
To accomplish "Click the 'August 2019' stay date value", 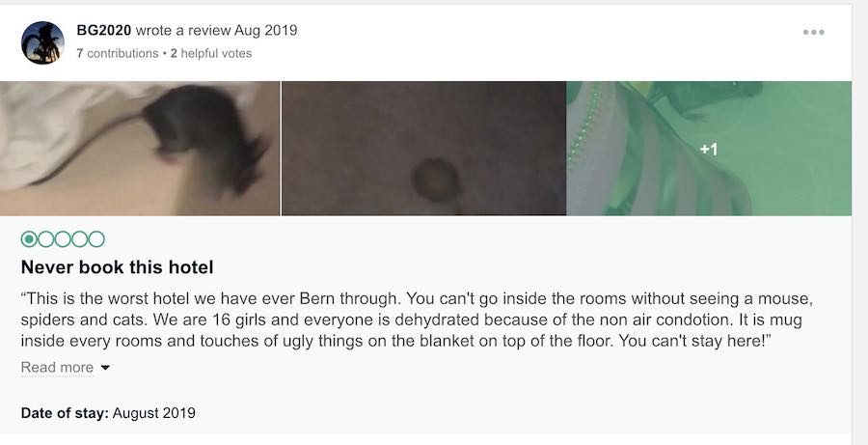I will (x=154, y=413).
